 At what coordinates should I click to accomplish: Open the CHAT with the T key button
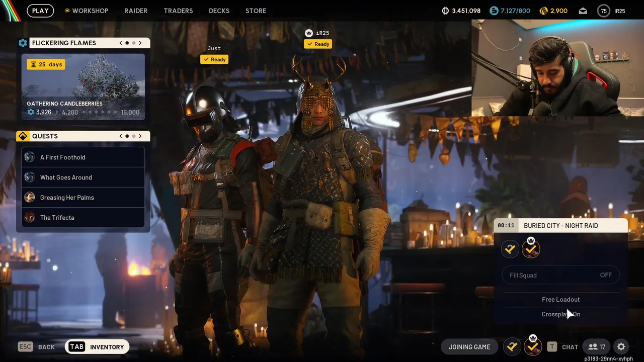pyautogui.click(x=562, y=347)
